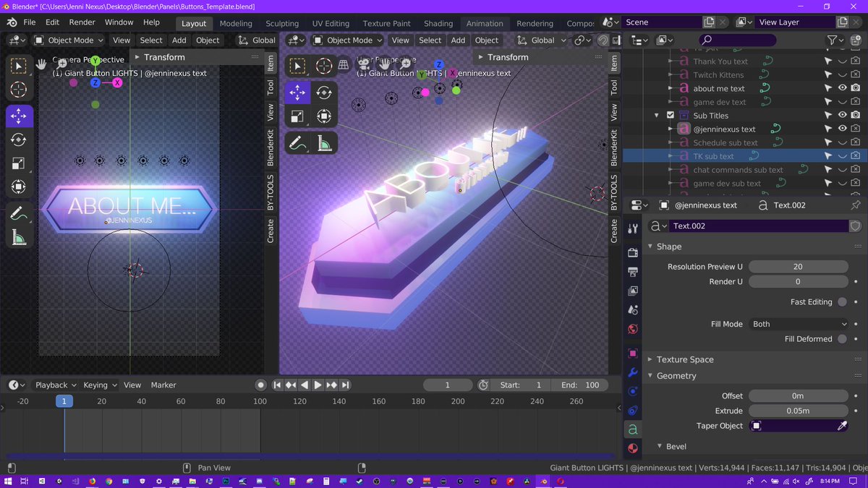Open Fill Mode dropdown showing Both
The image size is (868, 488).
tap(798, 324)
